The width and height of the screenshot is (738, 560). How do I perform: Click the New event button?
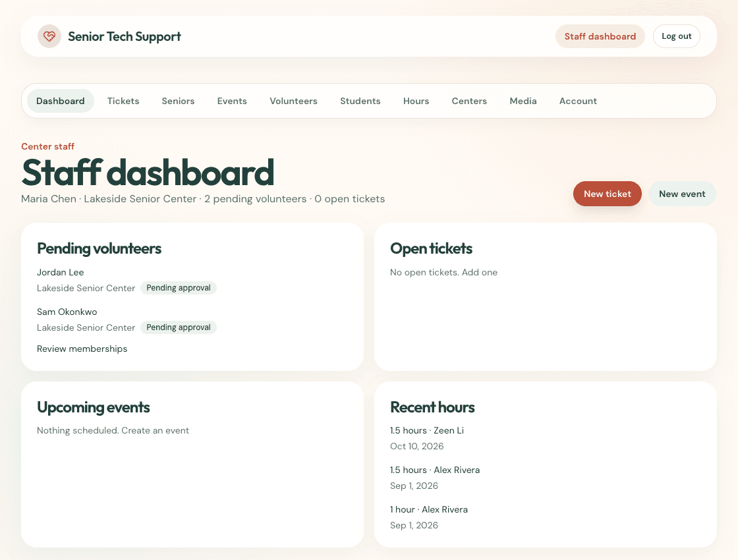(682, 194)
